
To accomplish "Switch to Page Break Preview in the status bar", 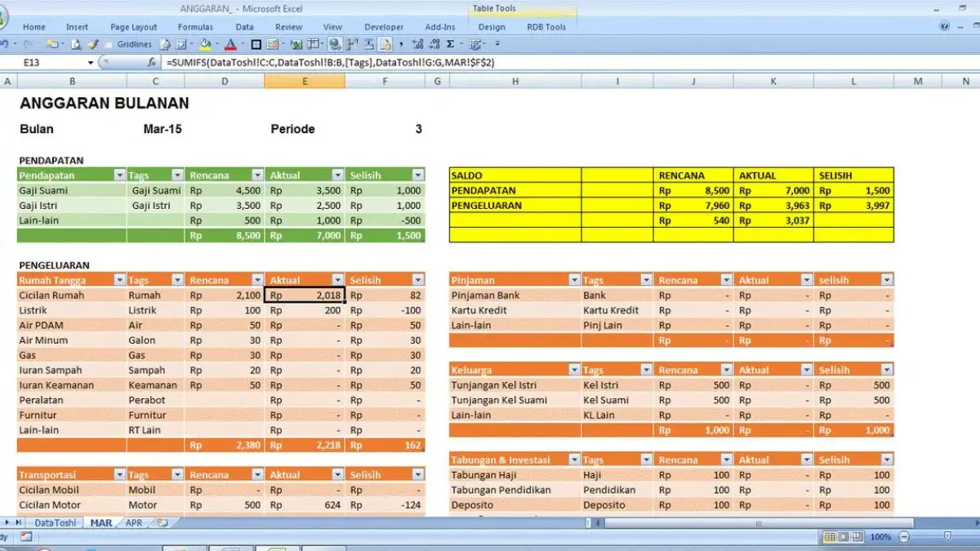I will 857,536.
